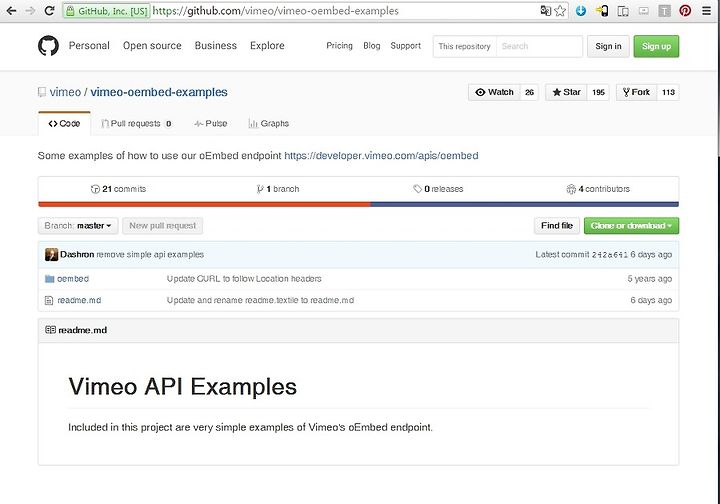Screen dimensions: 720x504
Task: Open the Pinterest extension icon
Action: pos(685,11)
